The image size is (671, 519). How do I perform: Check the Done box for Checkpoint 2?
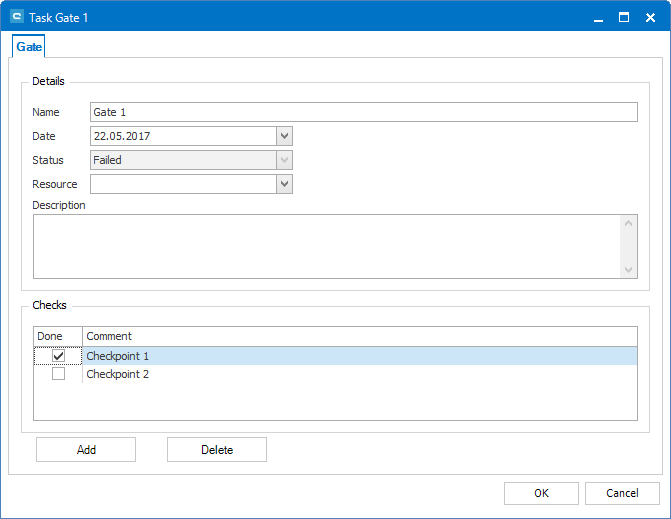[x=58, y=374]
